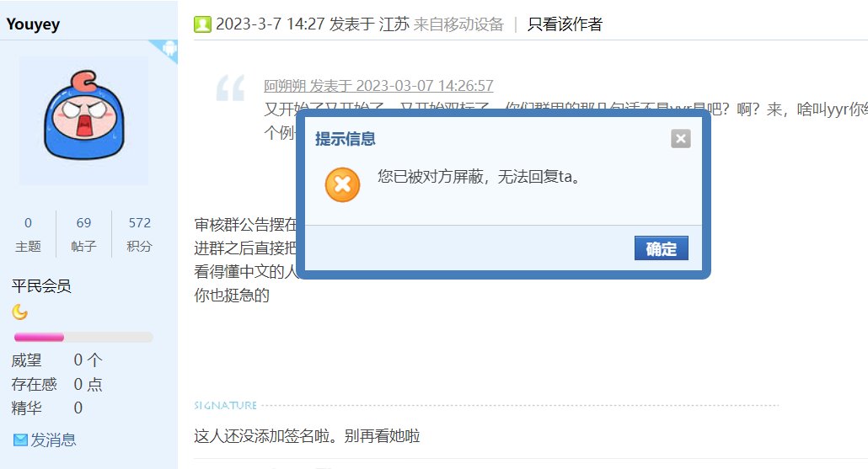The image size is (868, 469).
Task: Open Youyey's avatar image
Action: tap(83, 120)
